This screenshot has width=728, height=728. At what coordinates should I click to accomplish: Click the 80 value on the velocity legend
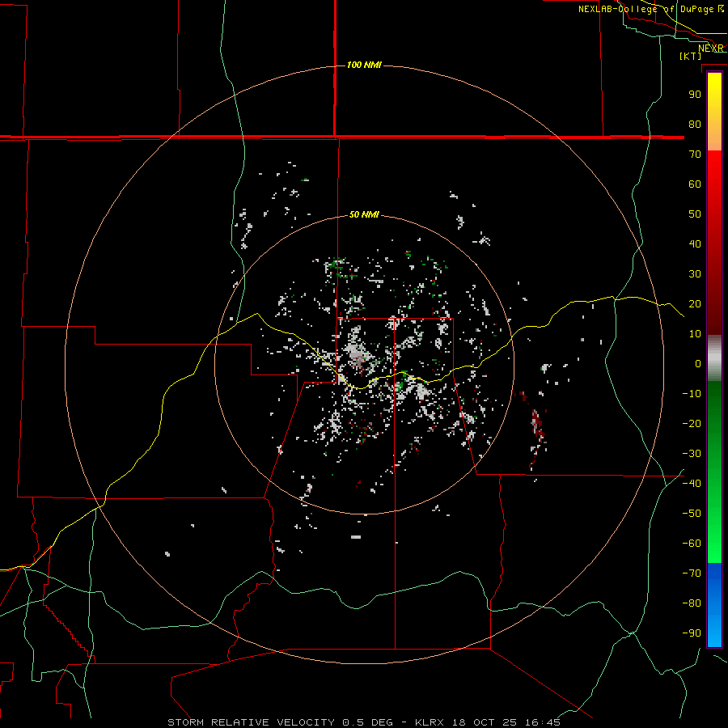(x=695, y=124)
